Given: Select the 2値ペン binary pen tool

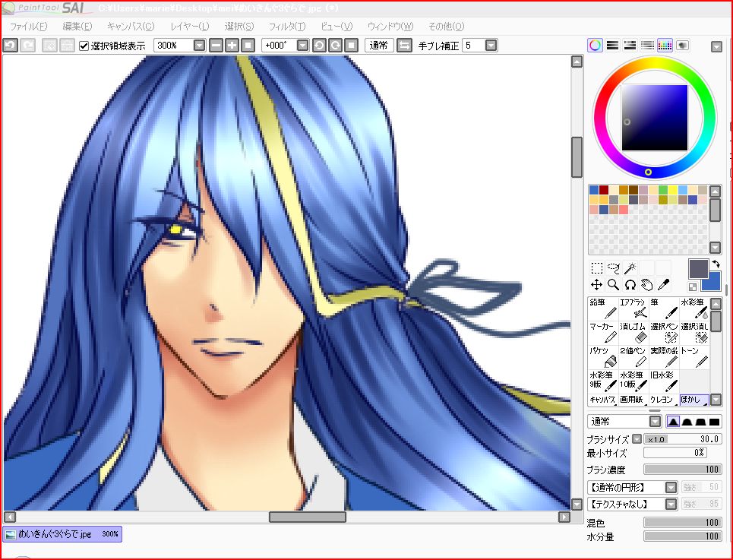Looking at the screenshot, I should [633, 357].
